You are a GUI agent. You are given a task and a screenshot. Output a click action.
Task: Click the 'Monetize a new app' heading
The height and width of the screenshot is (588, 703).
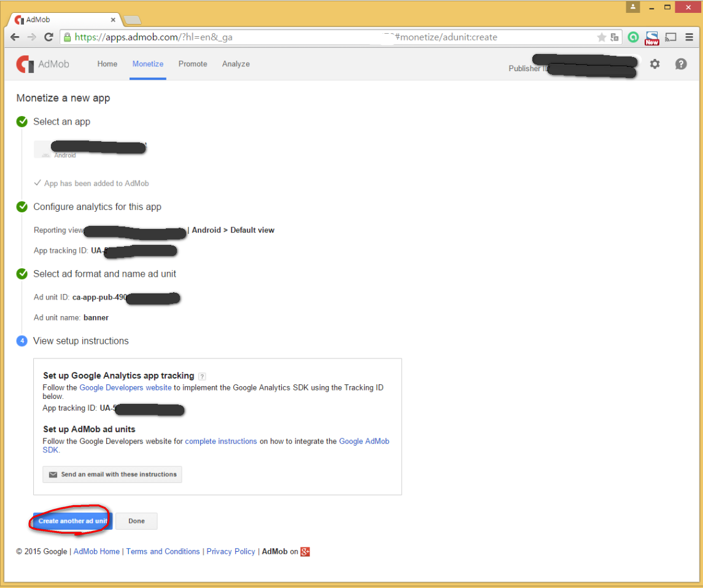click(x=63, y=98)
